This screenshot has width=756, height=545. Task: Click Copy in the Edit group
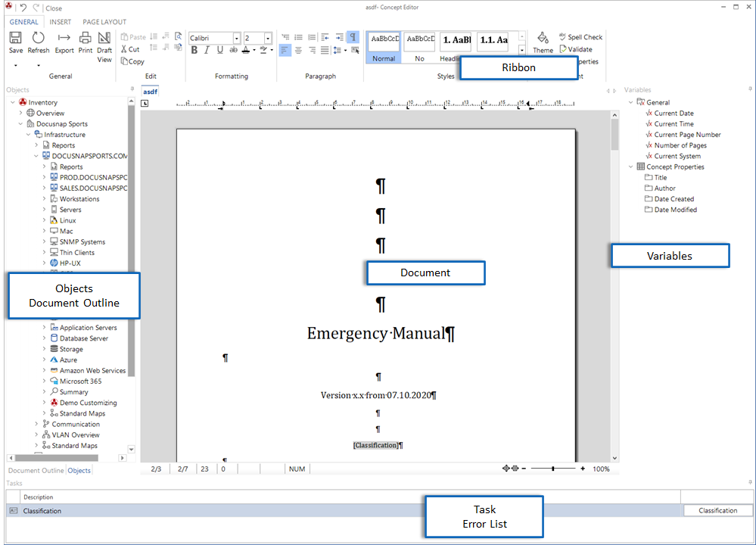(x=132, y=61)
